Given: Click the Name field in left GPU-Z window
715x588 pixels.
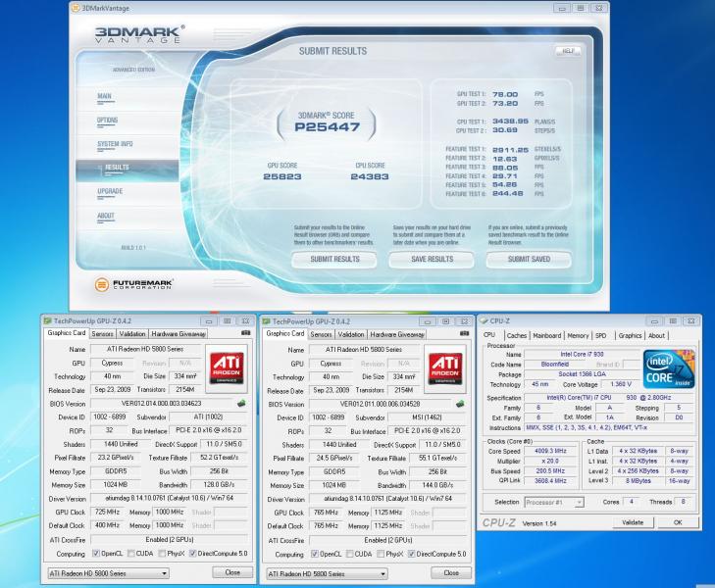Looking at the screenshot, I should tap(145, 349).
